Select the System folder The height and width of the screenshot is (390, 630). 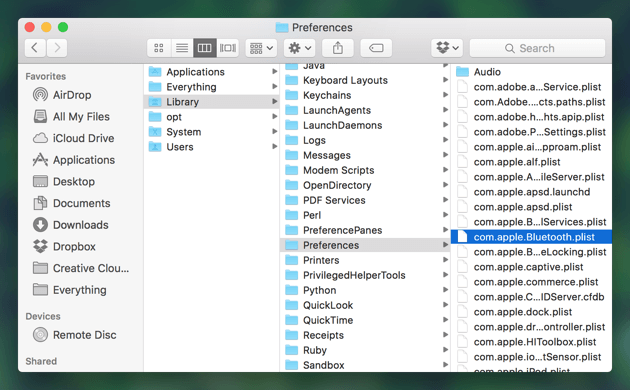pos(211,132)
